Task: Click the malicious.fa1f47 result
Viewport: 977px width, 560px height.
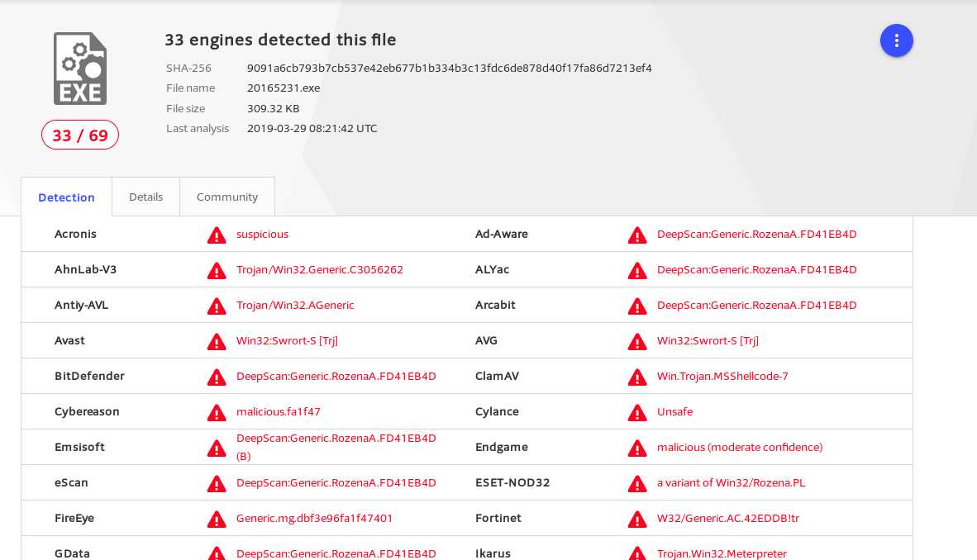Action: [x=279, y=412]
